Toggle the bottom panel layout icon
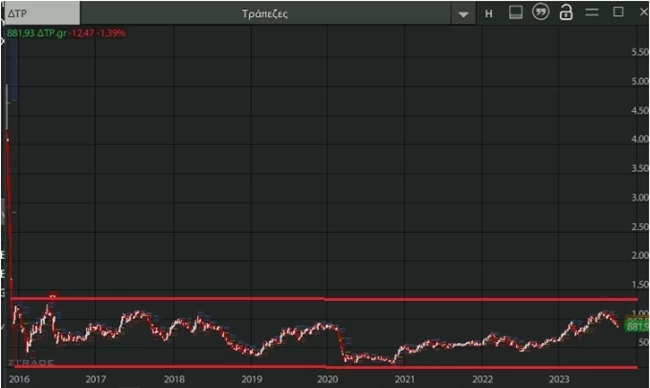The image size is (650, 388). pyautogui.click(x=515, y=12)
